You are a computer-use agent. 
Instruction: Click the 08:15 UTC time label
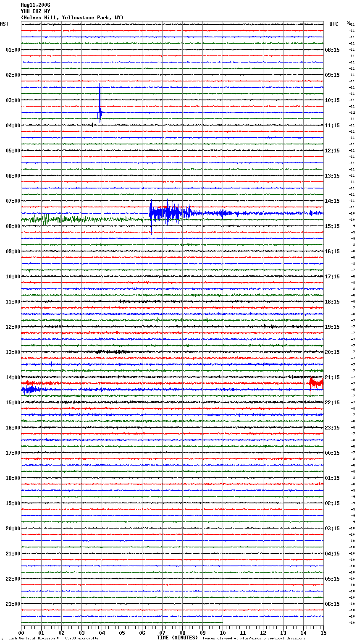[x=332, y=50]
